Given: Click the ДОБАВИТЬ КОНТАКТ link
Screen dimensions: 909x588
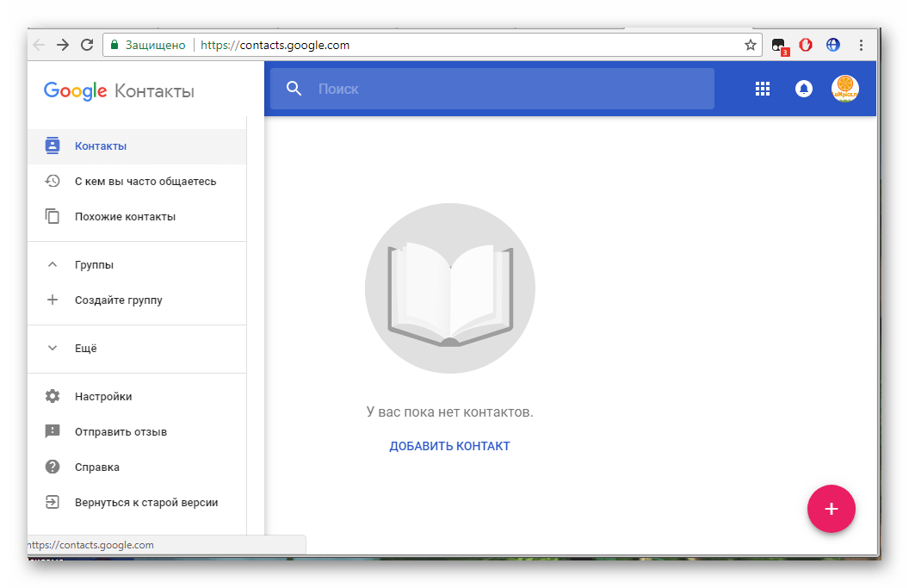Looking at the screenshot, I should point(449,446).
